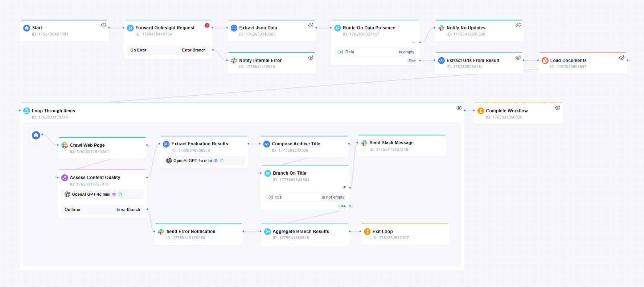
Task: Click the 'title is not empty' condition row
Action: click(x=306, y=197)
